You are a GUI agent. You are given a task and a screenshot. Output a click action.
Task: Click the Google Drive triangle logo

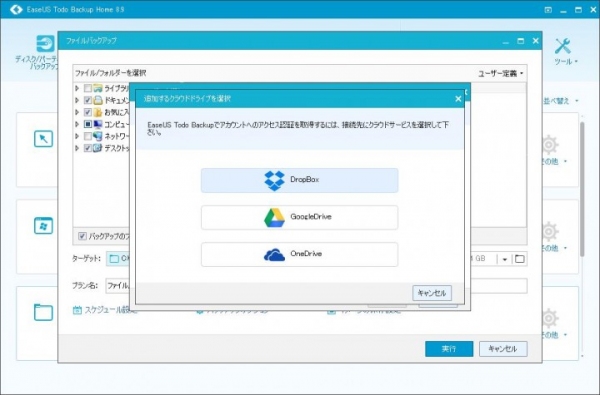(x=274, y=217)
